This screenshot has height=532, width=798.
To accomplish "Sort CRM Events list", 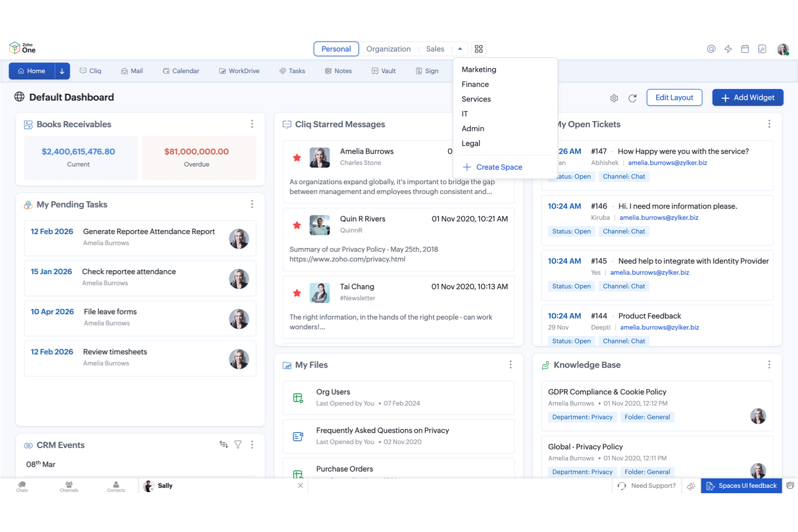I will (x=223, y=445).
